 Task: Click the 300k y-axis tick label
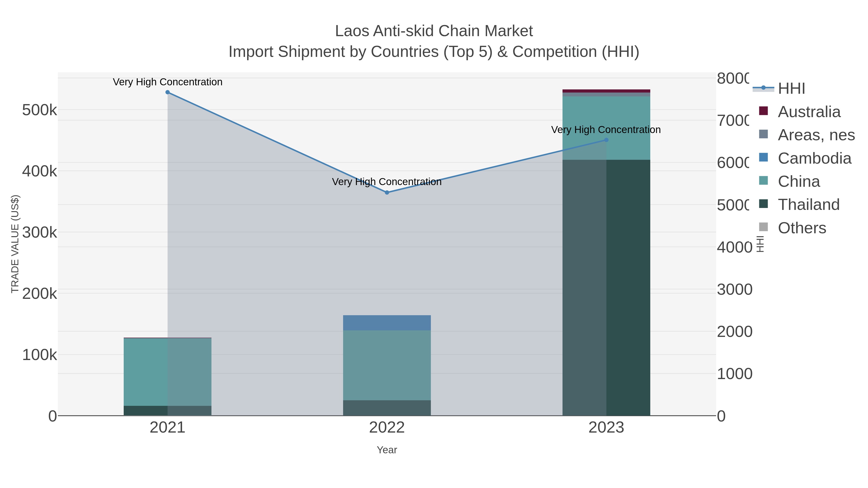click(40, 232)
